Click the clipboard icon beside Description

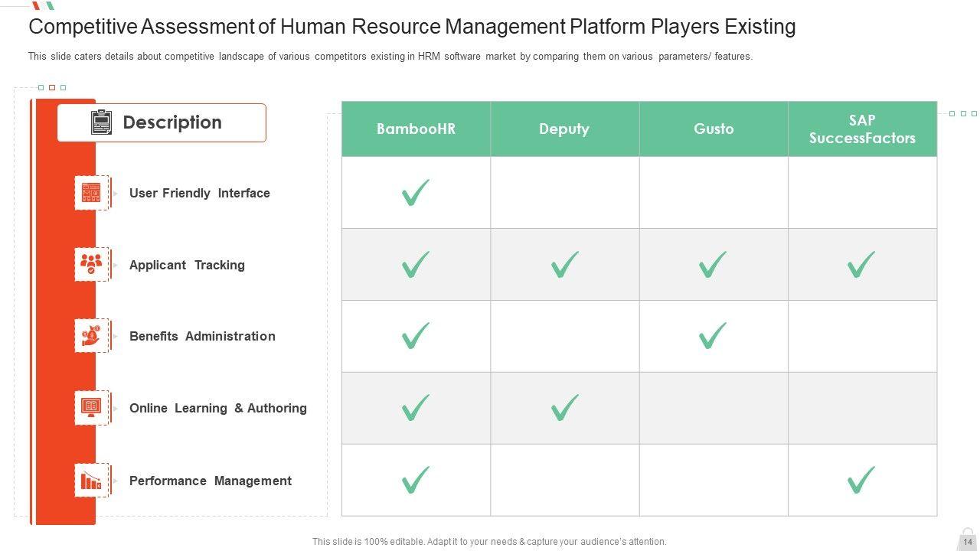point(102,122)
